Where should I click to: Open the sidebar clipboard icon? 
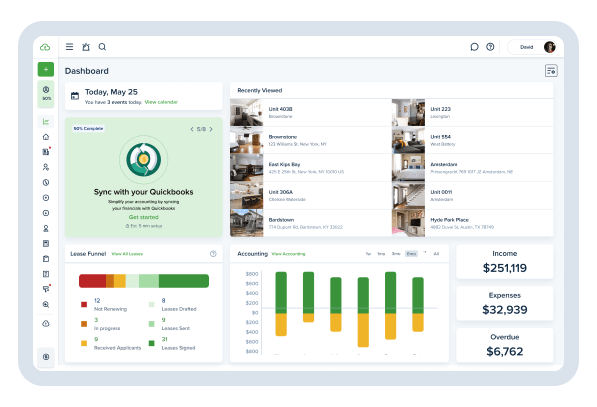tap(46, 259)
